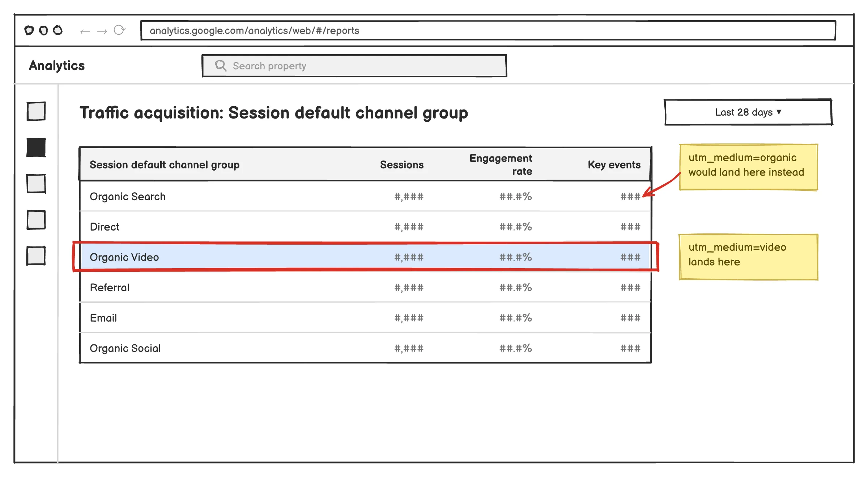The height and width of the screenshot is (477, 868).
Task: Open the bottom sidebar square icon
Action: pos(36,256)
